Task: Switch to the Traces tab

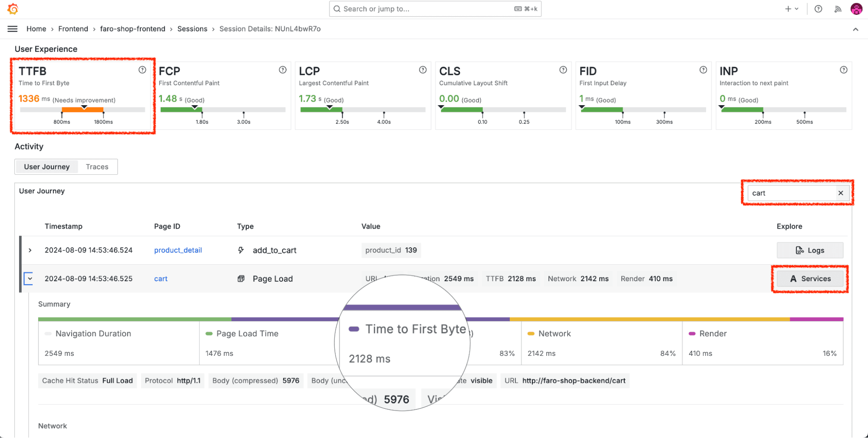Action: pos(97,166)
